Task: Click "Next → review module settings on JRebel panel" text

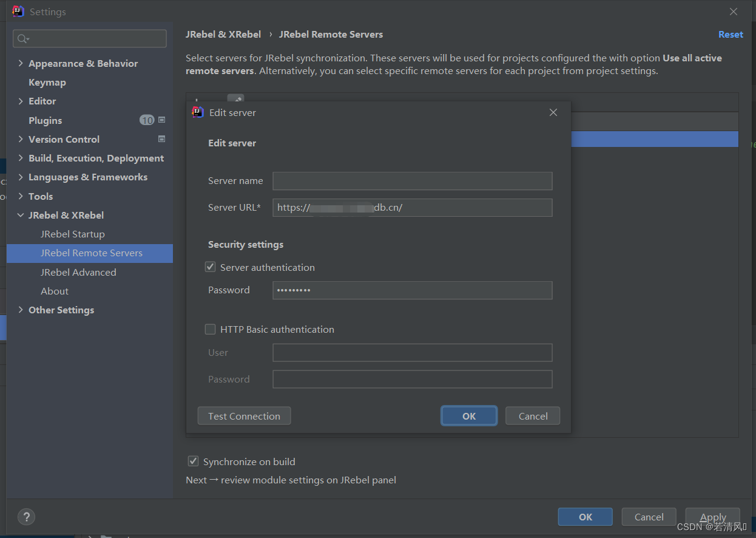Action: click(291, 480)
